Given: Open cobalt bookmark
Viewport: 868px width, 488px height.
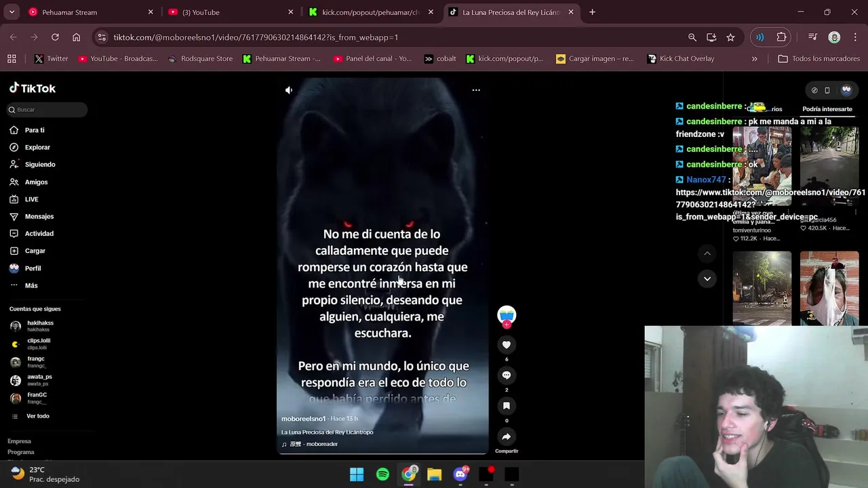Looking at the screenshot, I should [439, 59].
